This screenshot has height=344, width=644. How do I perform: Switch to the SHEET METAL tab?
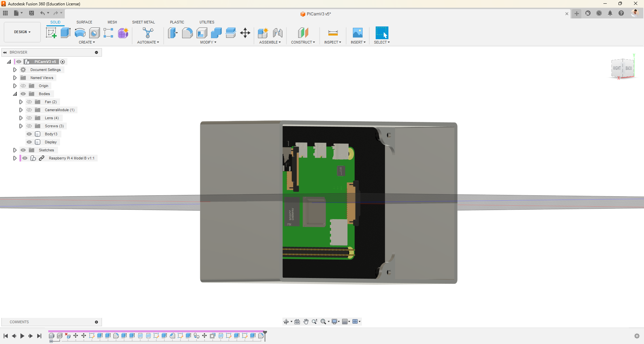pos(144,22)
